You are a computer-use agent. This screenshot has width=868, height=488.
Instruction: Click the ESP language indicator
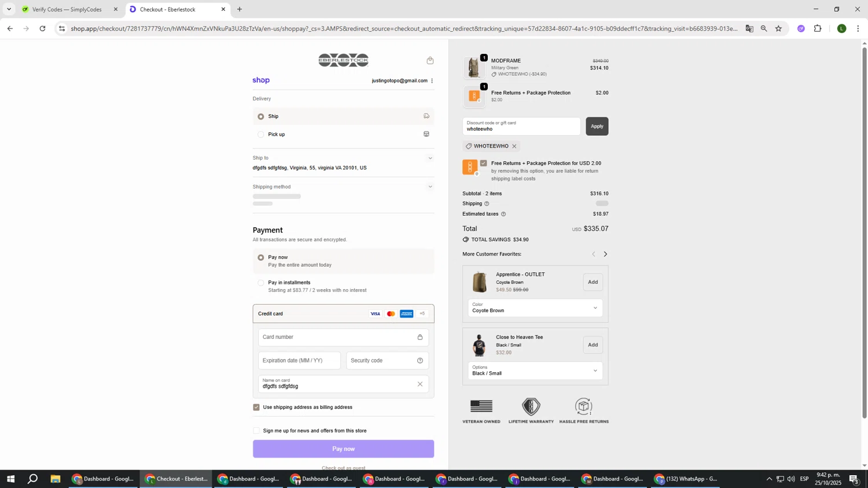tap(804, 479)
